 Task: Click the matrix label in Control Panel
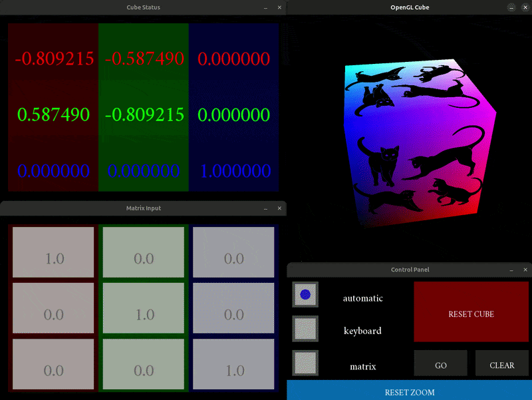(362, 367)
